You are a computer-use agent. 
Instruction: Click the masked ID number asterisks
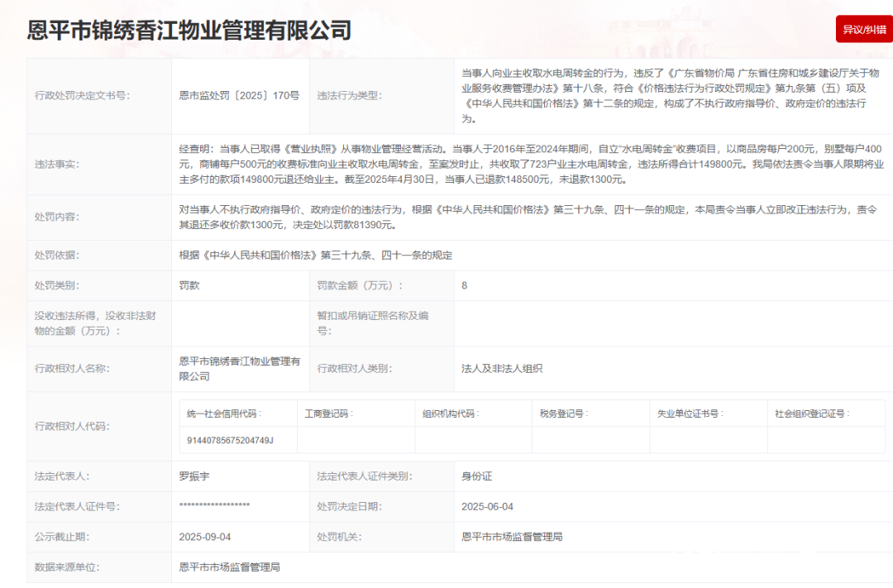point(214,506)
